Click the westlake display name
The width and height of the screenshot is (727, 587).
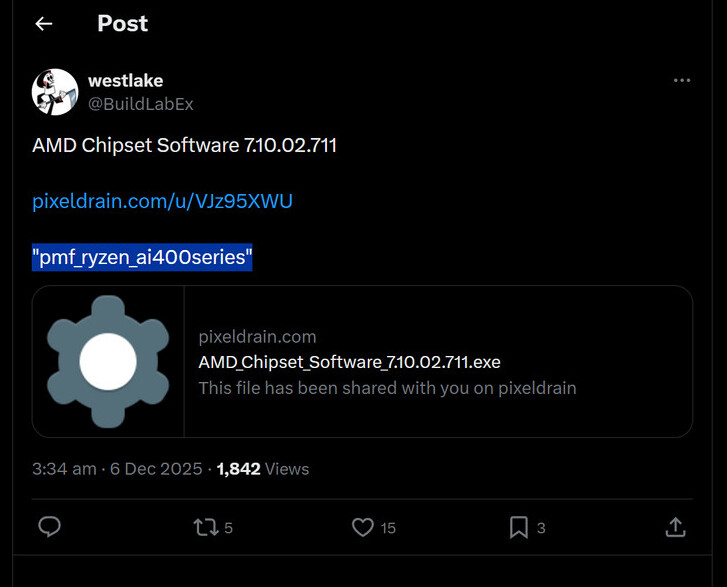(125, 81)
